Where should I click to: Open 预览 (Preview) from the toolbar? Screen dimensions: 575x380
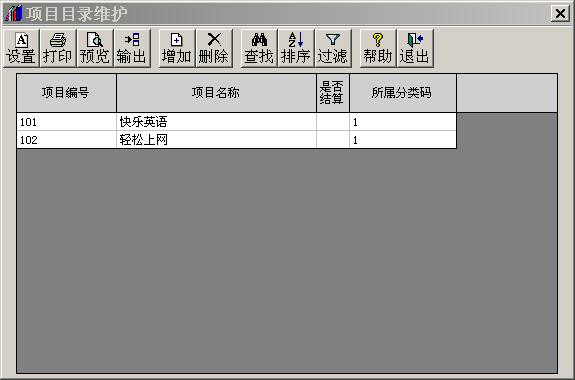95,48
